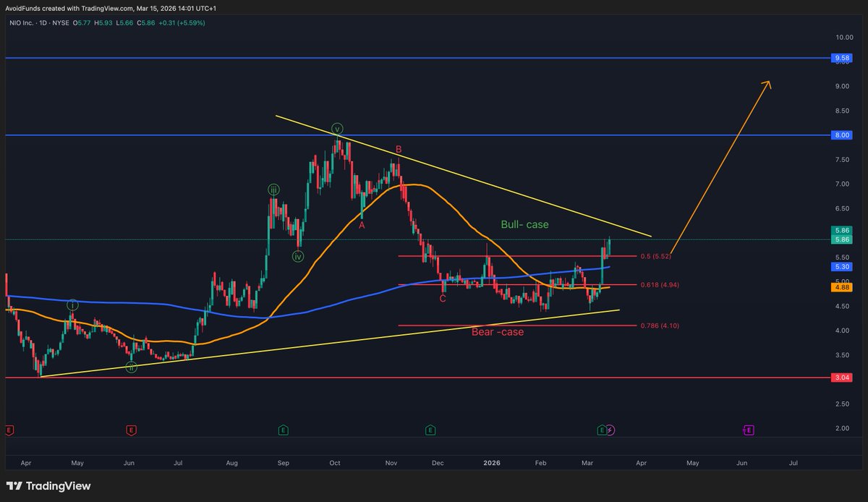Click the purple upcoming earnings marker in June 2026
This screenshot has height=502, width=868.
pyautogui.click(x=749, y=430)
